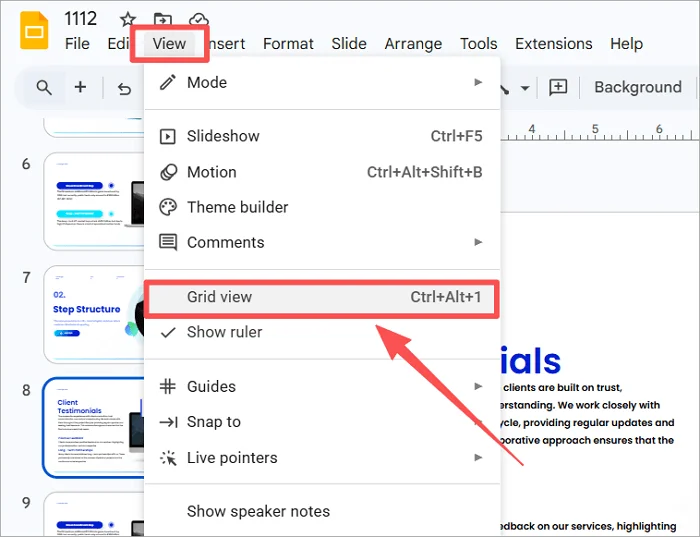Open the Motion panel entry
The image size is (700, 537).
[x=322, y=172]
